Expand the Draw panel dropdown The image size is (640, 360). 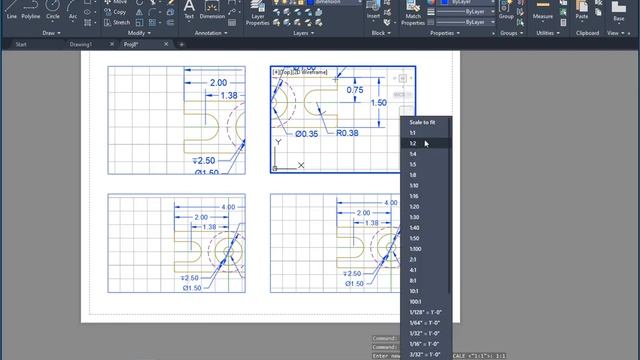pos(51,33)
